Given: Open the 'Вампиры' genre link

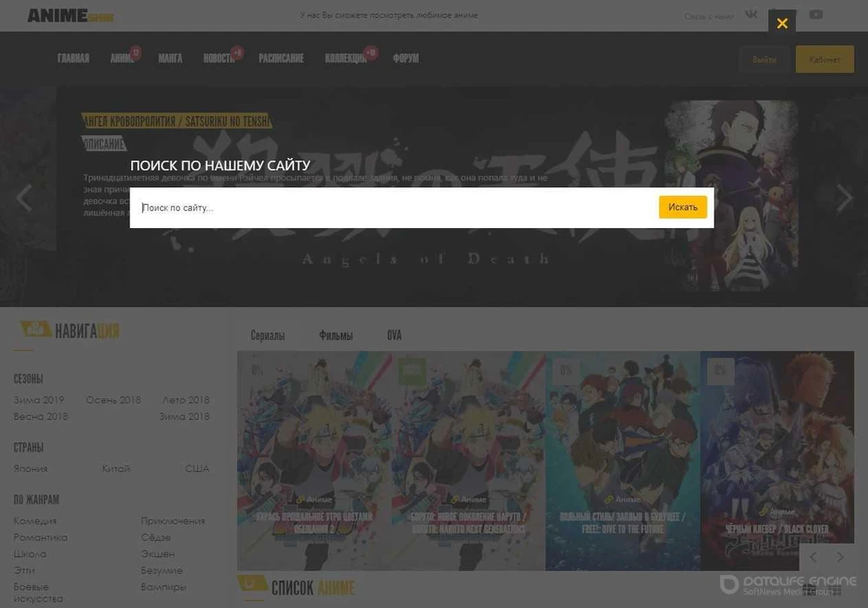Looking at the screenshot, I should (163, 586).
